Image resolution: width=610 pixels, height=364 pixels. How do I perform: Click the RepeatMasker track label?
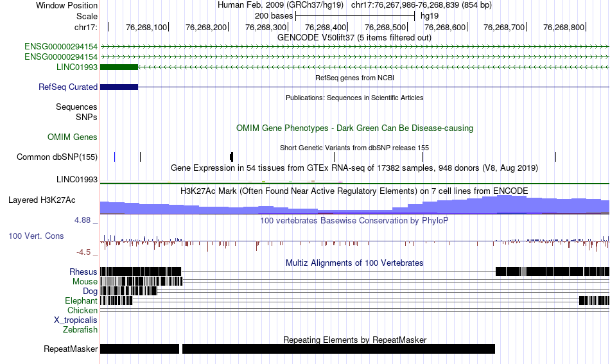71,349
